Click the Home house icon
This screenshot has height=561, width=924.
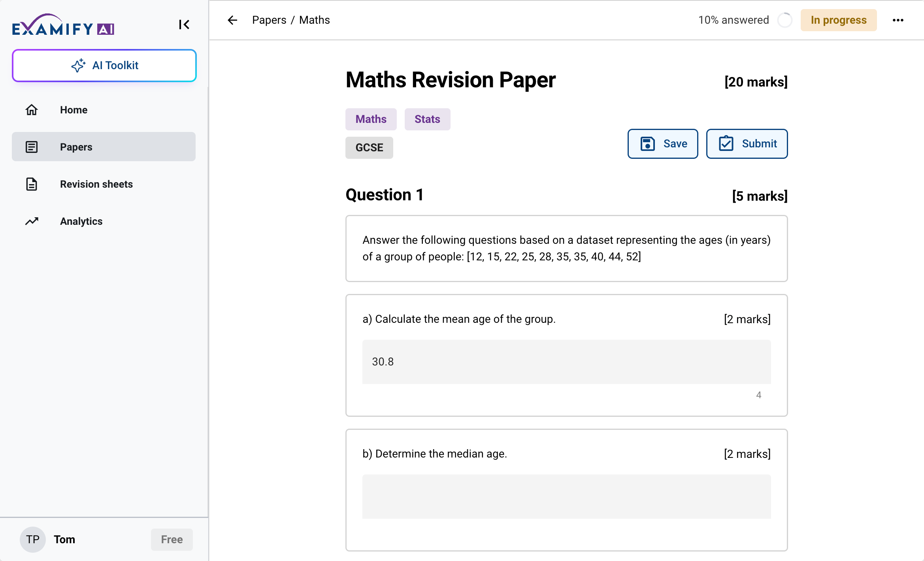click(x=32, y=110)
